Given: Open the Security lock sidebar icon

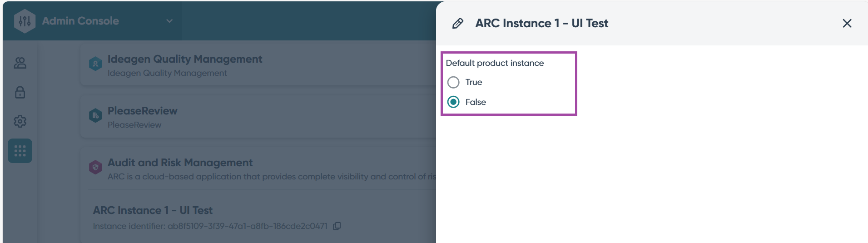Looking at the screenshot, I should [20, 93].
